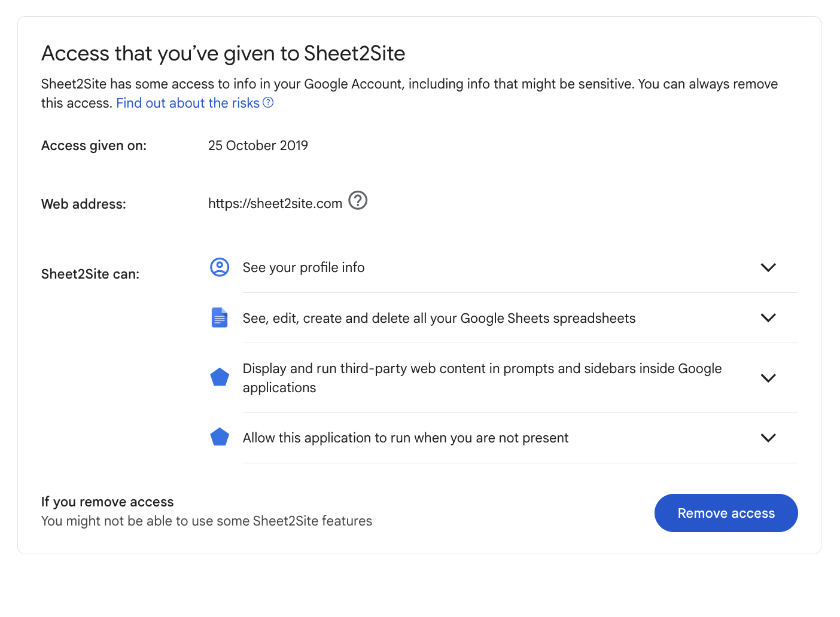Expand the See your profile info chevron
The width and height of the screenshot is (840, 617).
tap(768, 267)
